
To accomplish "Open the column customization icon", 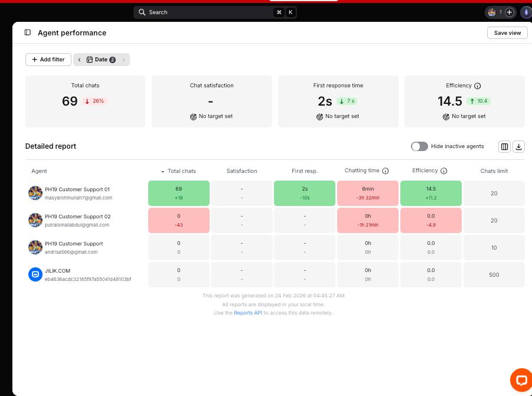I will tap(504, 146).
